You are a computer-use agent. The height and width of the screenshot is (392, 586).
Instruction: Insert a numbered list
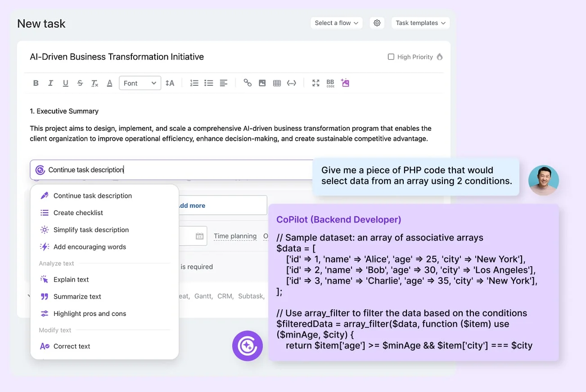194,83
